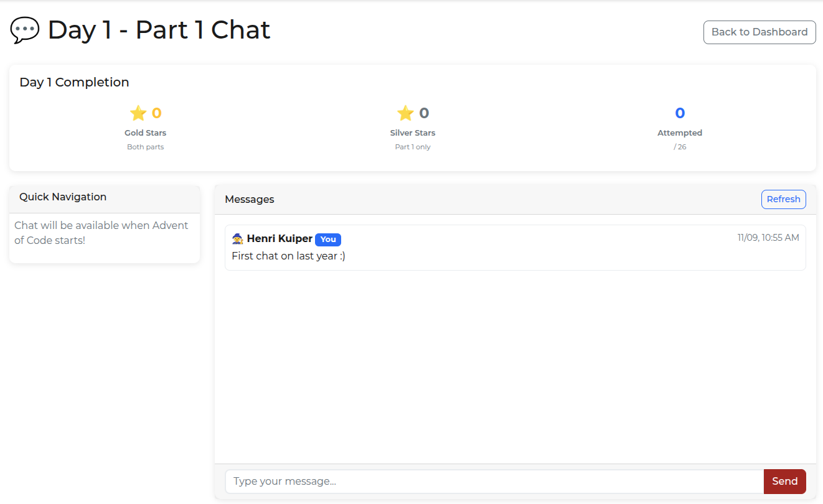The height and width of the screenshot is (504, 823).
Task: Click the Henri Kuiper author name
Action: (x=280, y=239)
